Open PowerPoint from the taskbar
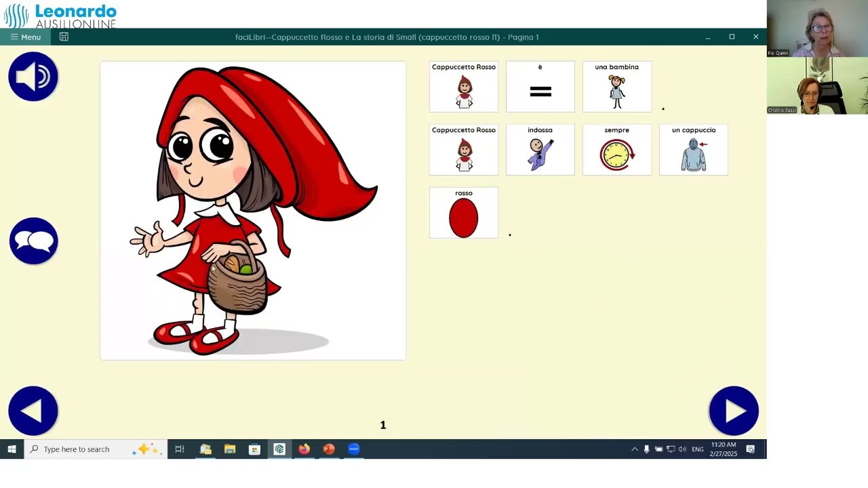This screenshot has width=868, height=488. pyautogui.click(x=329, y=449)
